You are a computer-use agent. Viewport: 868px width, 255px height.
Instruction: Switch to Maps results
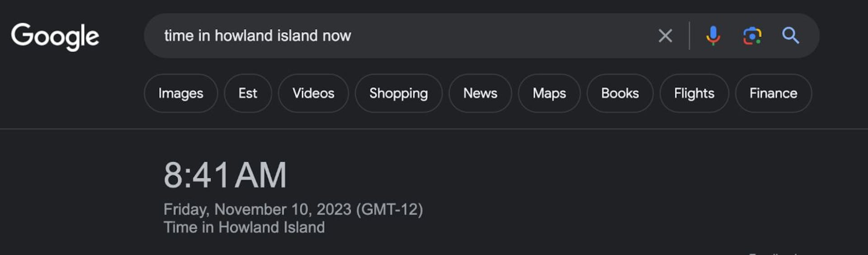tap(549, 93)
